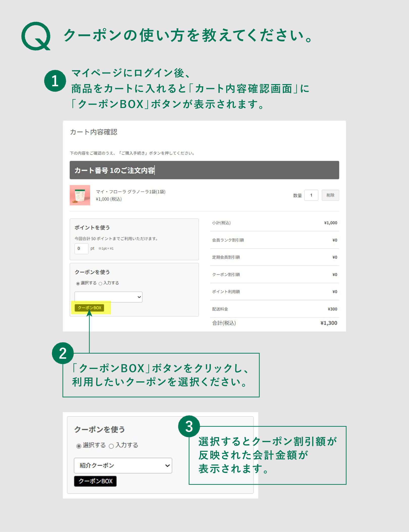Open the empty coupon selection dropdown
This screenshot has width=409, height=532.
[x=109, y=297]
